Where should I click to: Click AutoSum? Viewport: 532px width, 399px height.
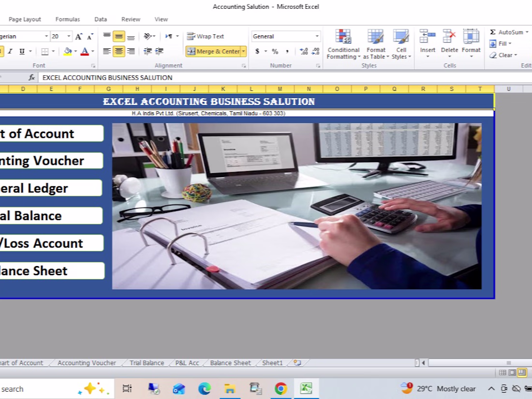tap(506, 32)
